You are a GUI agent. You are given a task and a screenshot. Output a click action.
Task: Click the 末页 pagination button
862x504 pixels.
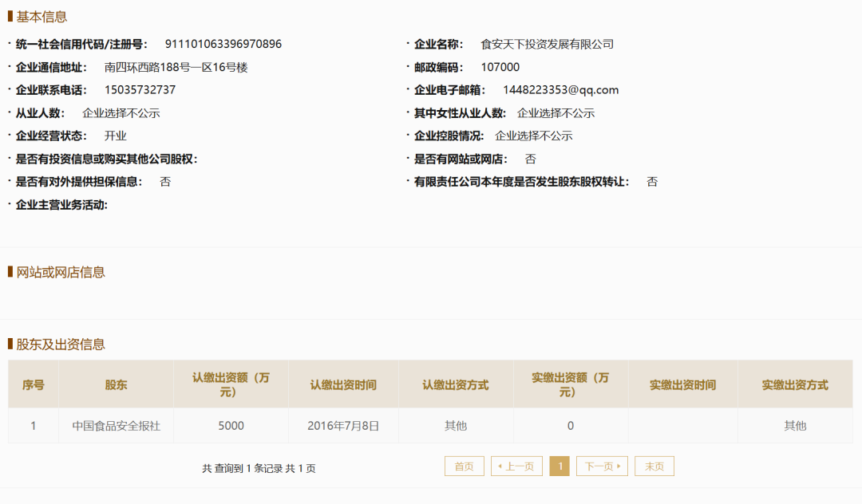click(x=654, y=466)
